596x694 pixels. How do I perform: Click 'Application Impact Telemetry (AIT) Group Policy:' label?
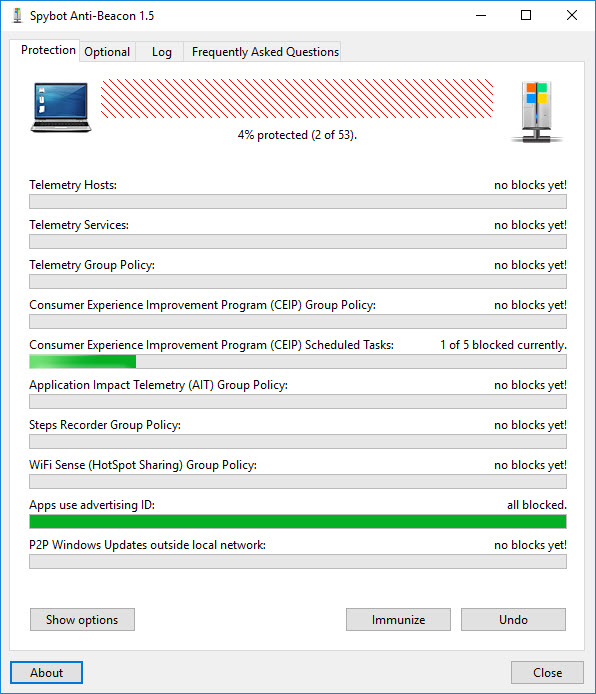[158, 385]
